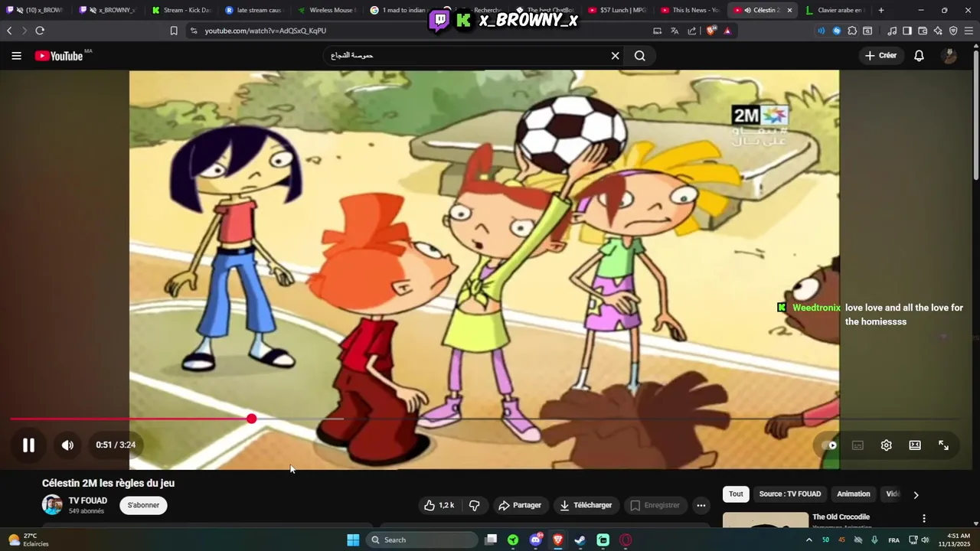Select the Animation filter chip
The width and height of the screenshot is (980, 551).
853,494
